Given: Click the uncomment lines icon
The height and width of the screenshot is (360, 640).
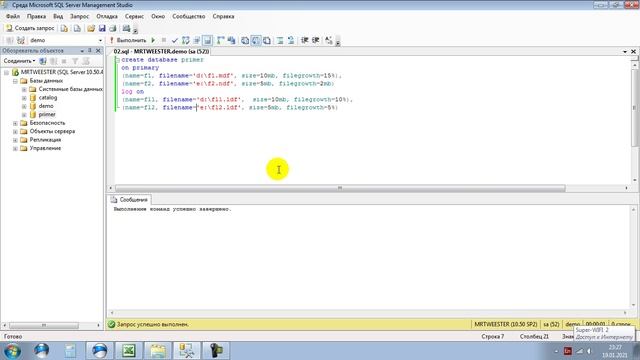Looking at the screenshot, I should tap(291, 40).
